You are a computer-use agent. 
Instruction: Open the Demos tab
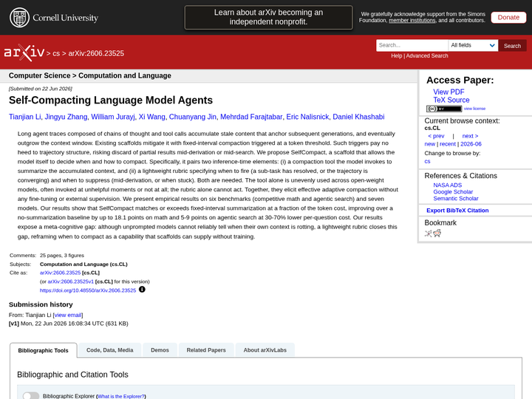[x=160, y=350]
